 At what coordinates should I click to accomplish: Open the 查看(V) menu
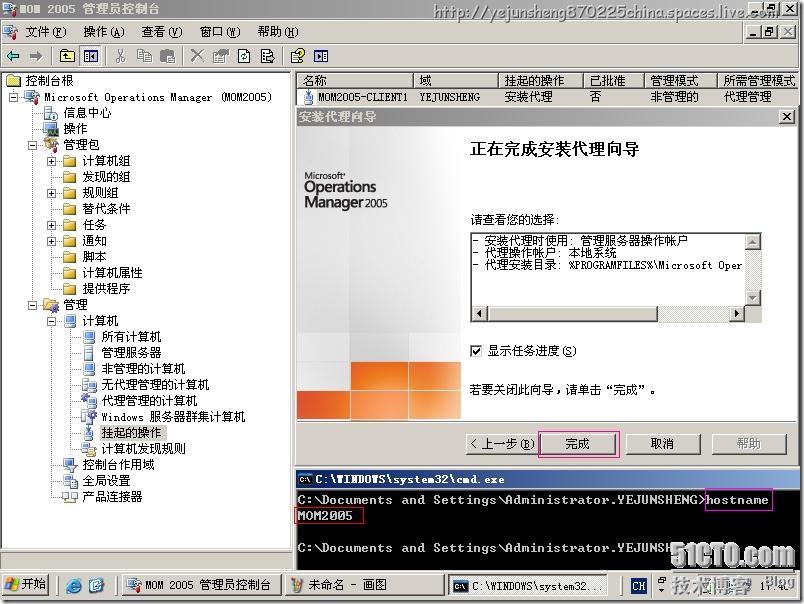coord(162,32)
